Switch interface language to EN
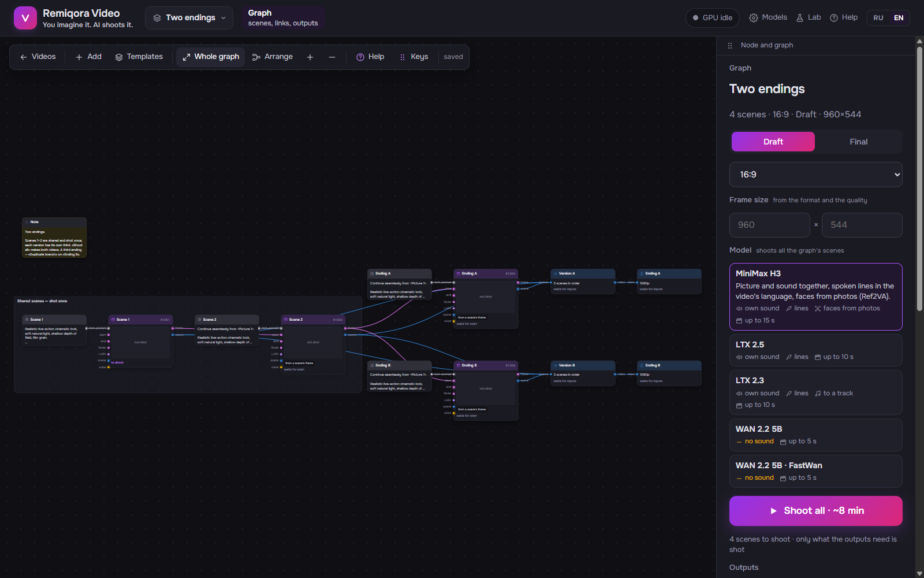Viewport: 924px width, 578px height. coord(899,18)
